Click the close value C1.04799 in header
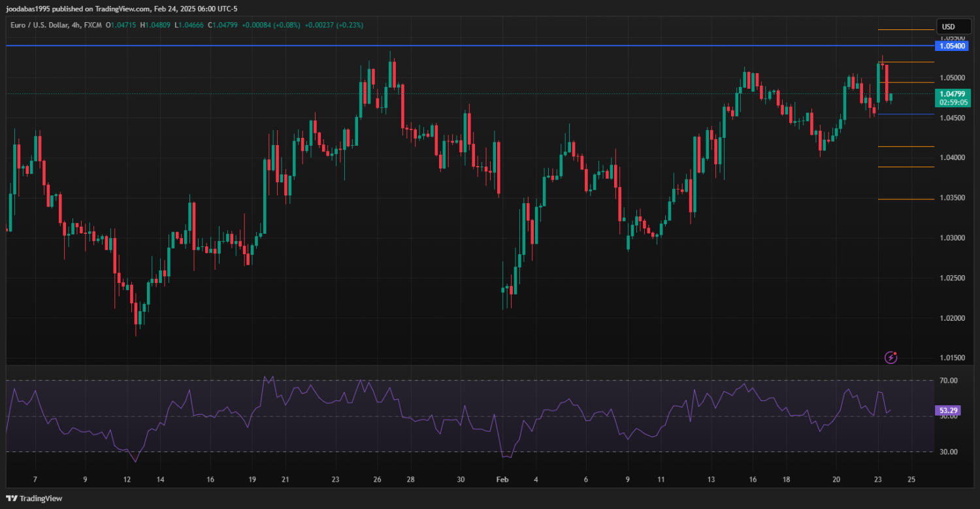The height and width of the screenshot is (509, 980). pos(223,25)
